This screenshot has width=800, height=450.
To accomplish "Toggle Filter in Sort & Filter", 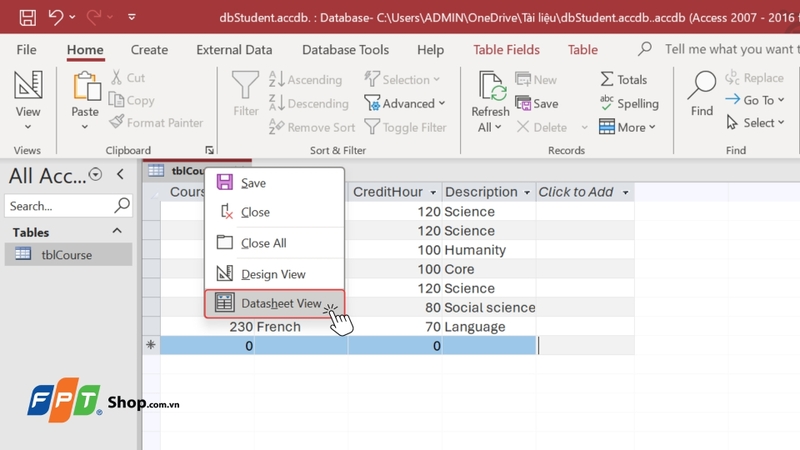I will click(405, 127).
